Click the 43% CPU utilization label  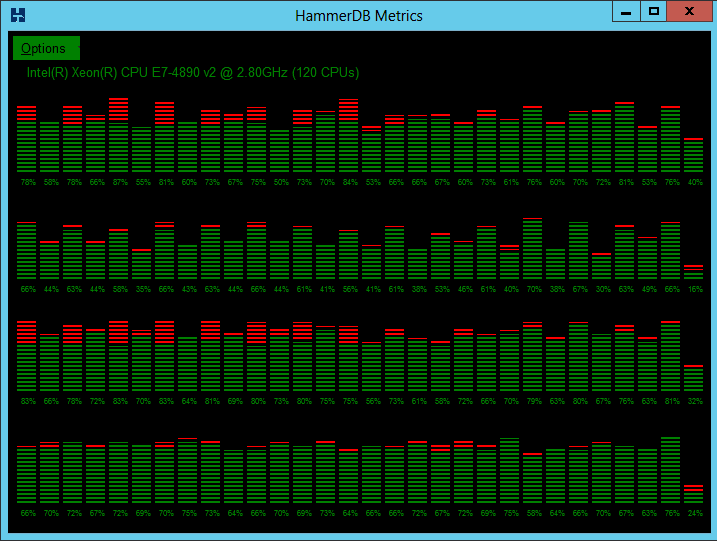[189, 289]
